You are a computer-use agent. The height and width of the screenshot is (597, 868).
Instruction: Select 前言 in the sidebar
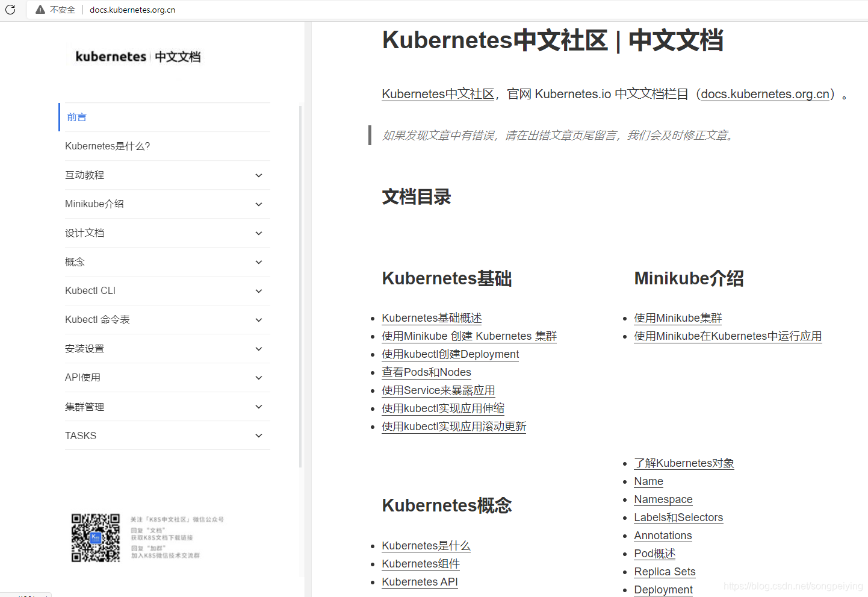coord(76,117)
